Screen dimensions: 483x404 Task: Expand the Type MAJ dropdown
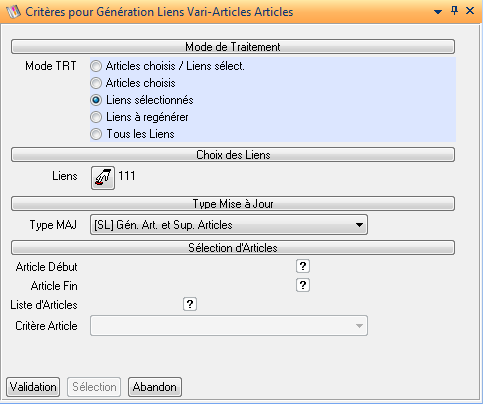point(229,225)
